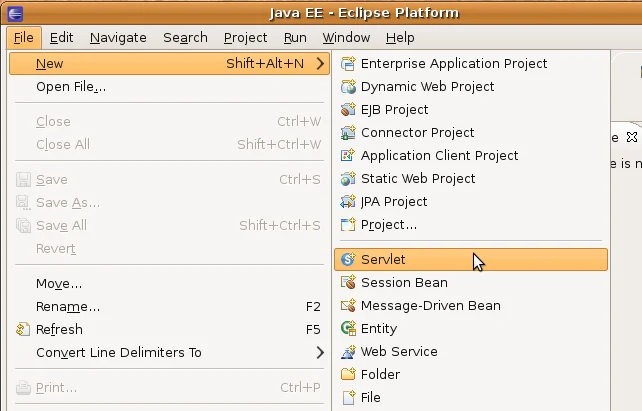Click the Session Bean icon

pos(348,283)
